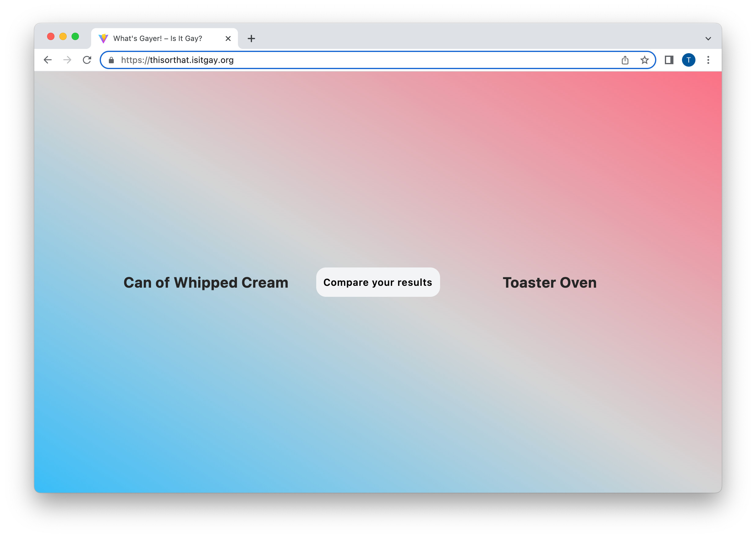756x538 pixels.
Task: Click the forward navigation arrow
Action: (67, 60)
